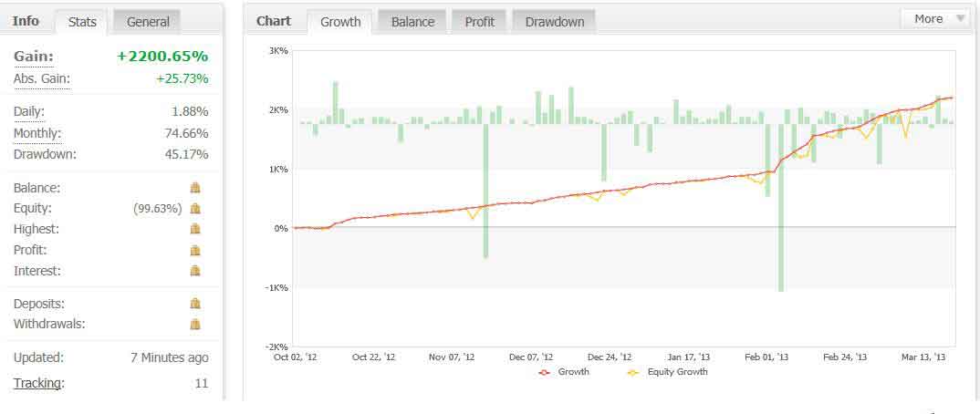This screenshot has height=414, width=980.
Task: Click the 74.66% monthly value
Action: pos(186,133)
